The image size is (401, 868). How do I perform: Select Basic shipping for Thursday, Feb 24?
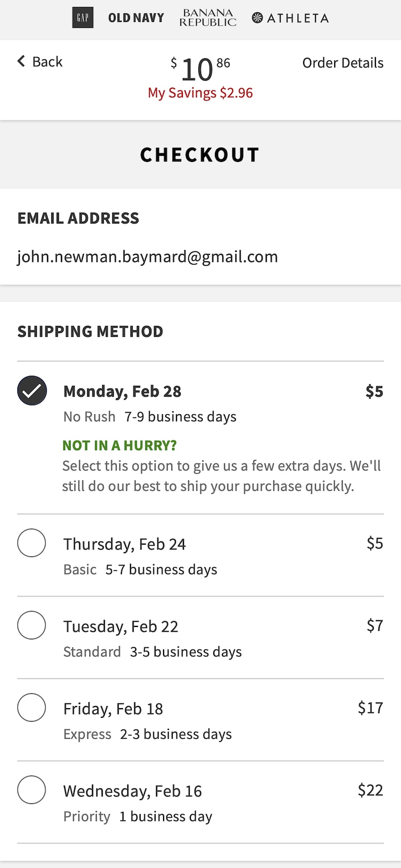(32, 543)
